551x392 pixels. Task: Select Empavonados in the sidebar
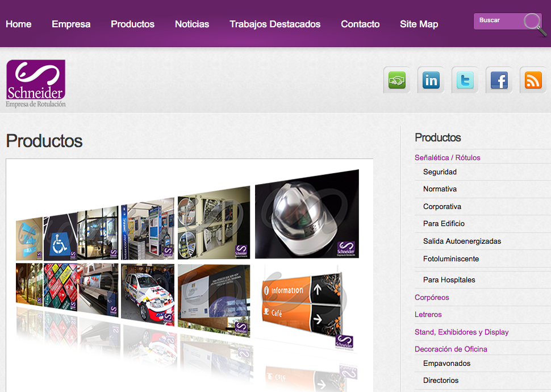pyautogui.click(x=446, y=364)
